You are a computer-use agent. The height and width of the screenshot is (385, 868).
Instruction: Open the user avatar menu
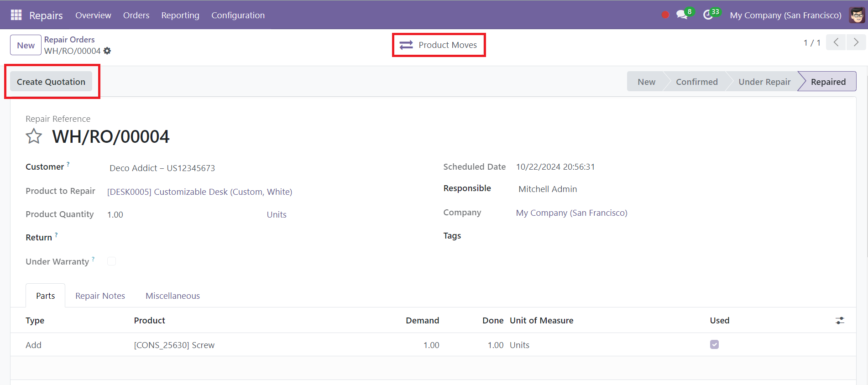pos(857,15)
